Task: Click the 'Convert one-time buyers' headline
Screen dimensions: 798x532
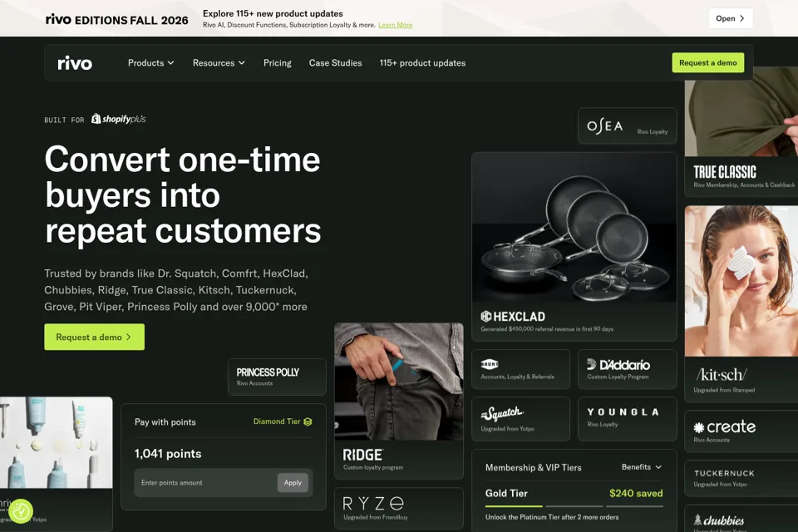Action: tap(183, 195)
